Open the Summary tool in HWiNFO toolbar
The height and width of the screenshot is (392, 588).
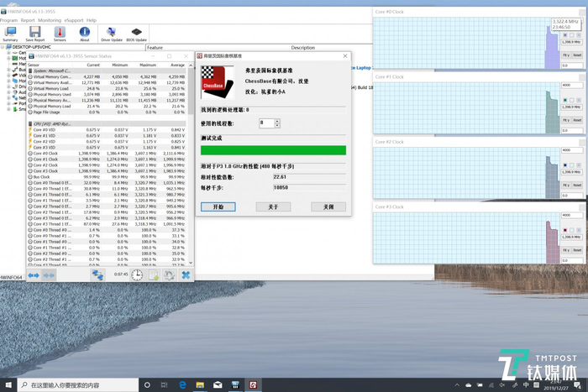click(x=10, y=33)
